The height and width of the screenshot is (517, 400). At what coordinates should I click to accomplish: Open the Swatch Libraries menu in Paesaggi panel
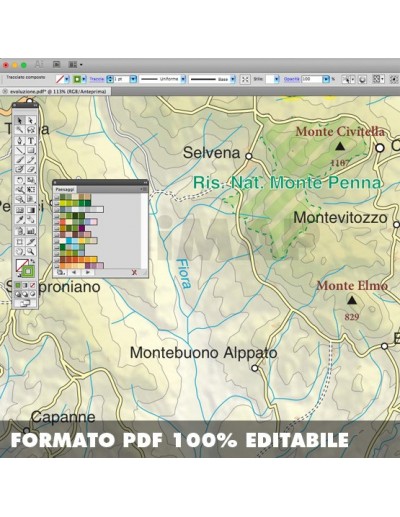click(60, 273)
